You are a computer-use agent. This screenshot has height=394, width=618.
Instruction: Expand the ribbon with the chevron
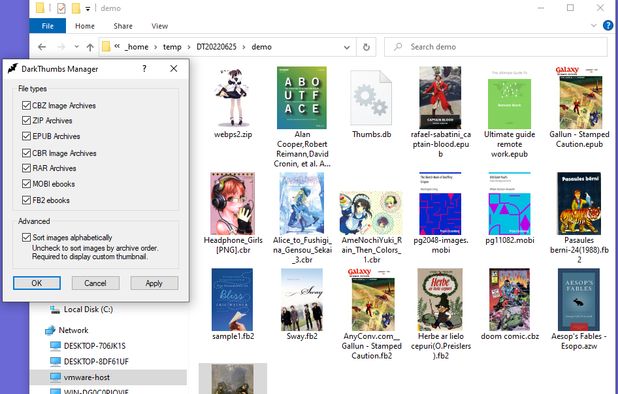[x=594, y=26]
